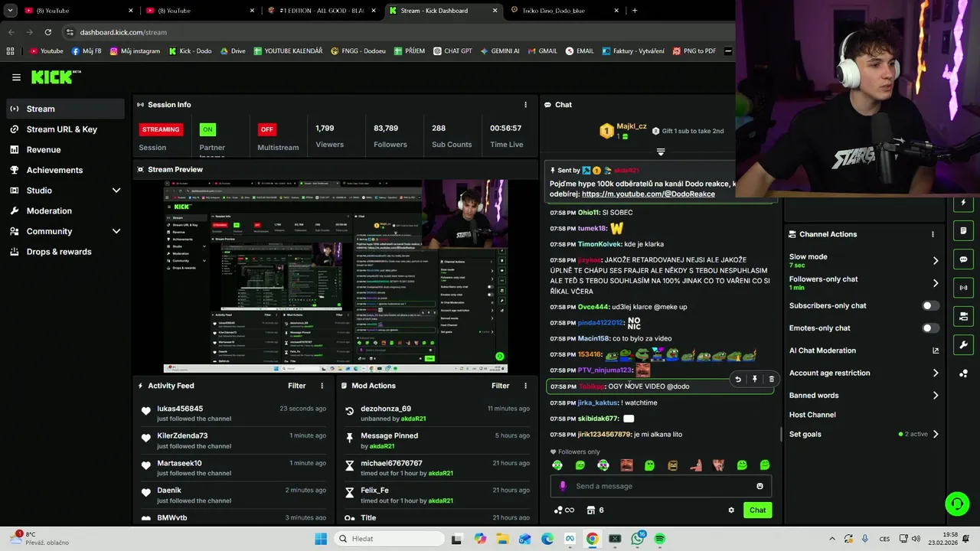Open Mod Actions three-dot menu
Screen dimensions: 980x551
(x=525, y=386)
